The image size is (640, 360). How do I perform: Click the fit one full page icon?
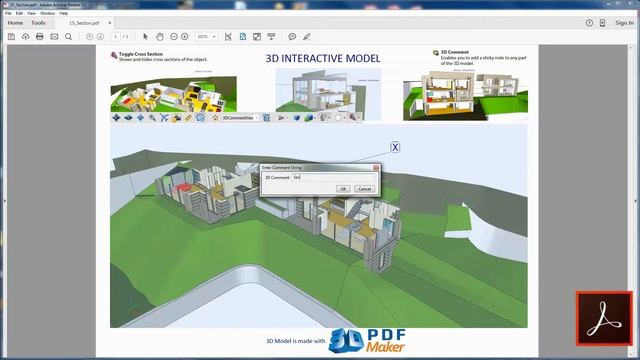coord(242,36)
